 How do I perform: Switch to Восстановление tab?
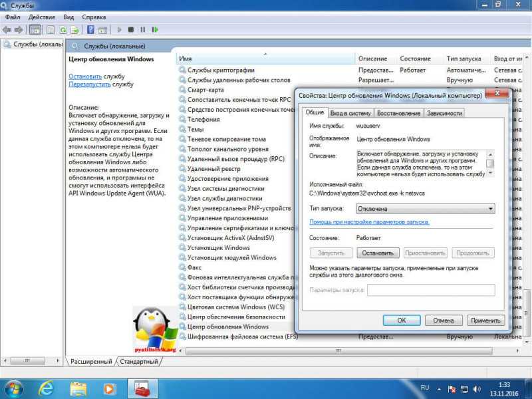(x=398, y=113)
